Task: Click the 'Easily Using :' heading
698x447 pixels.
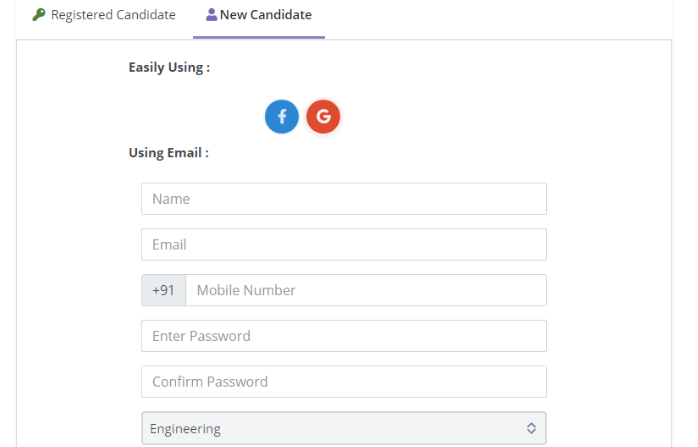Action: (169, 68)
